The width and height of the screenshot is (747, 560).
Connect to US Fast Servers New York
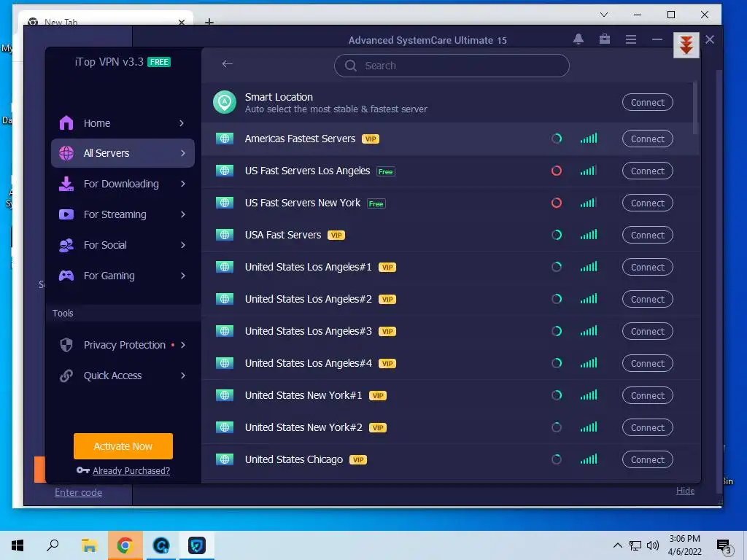[x=648, y=203]
